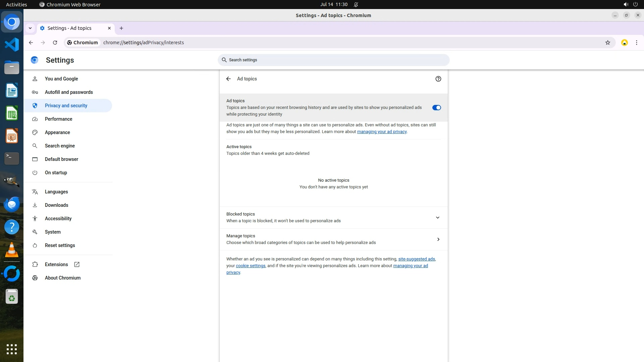
Task: Open Chromium three-dot menu
Action: (636, 43)
